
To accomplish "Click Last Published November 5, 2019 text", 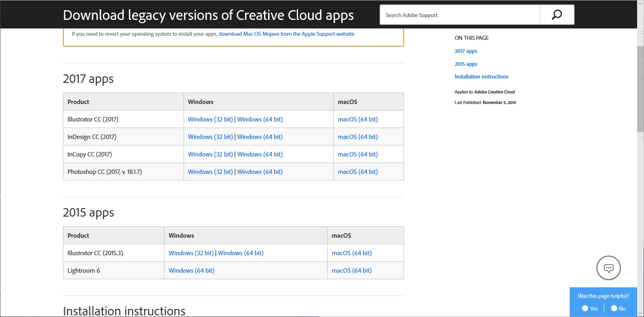I will click(485, 103).
